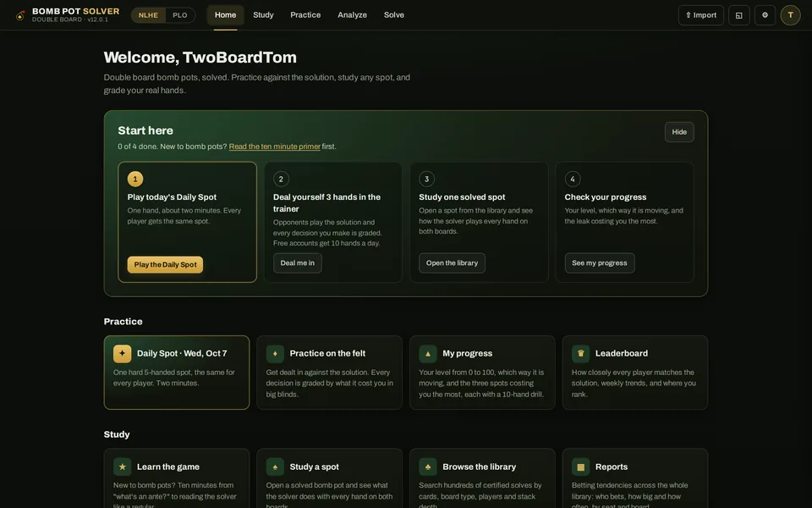Select 'Learn the game' card title
Image resolution: width=812 pixels, height=508 pixels.
click(x=167, y=467)
